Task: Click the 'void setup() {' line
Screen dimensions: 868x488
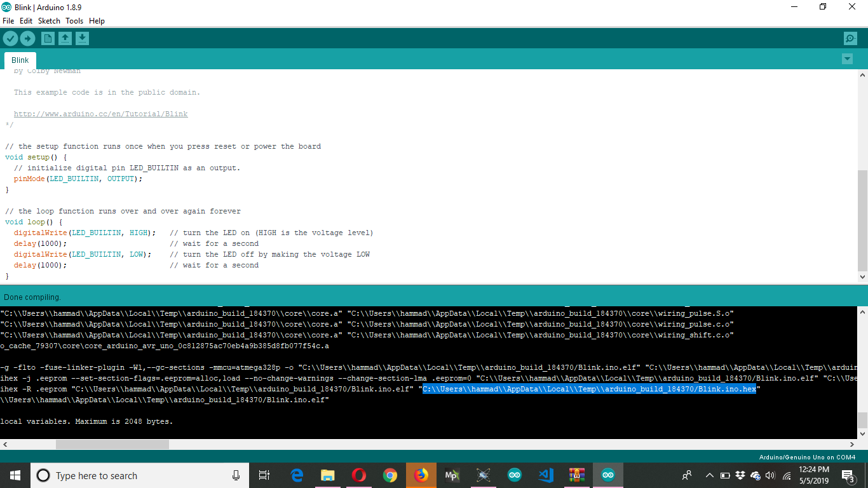Action: 36,157
